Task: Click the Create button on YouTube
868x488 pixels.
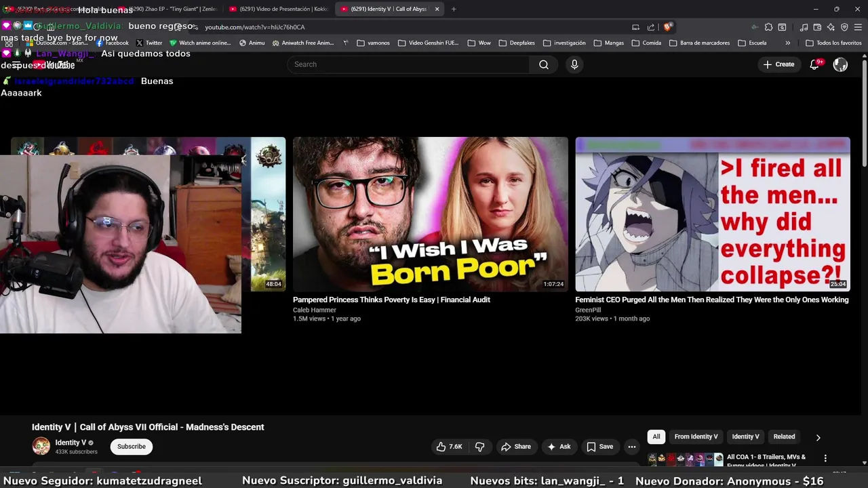Action: point(778,64)
